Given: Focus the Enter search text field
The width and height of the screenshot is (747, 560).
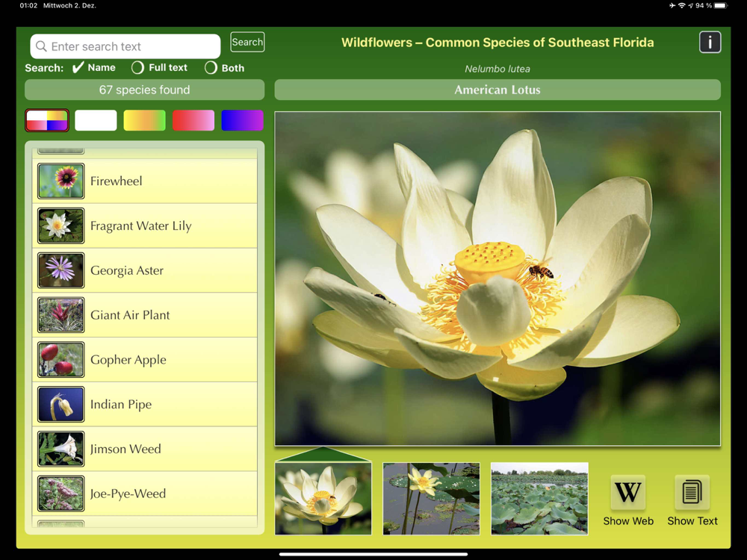Looking at the screenshot, I should 125,46.
